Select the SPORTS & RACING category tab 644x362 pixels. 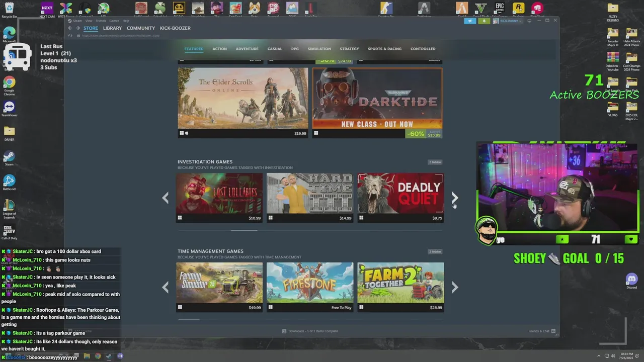coord(384,49)
